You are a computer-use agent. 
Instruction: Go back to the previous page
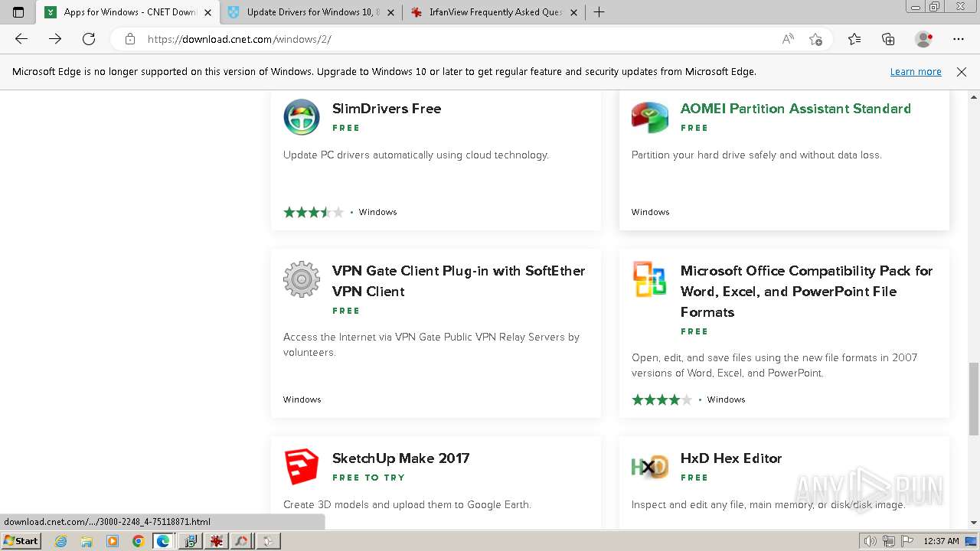click(21, 39)
